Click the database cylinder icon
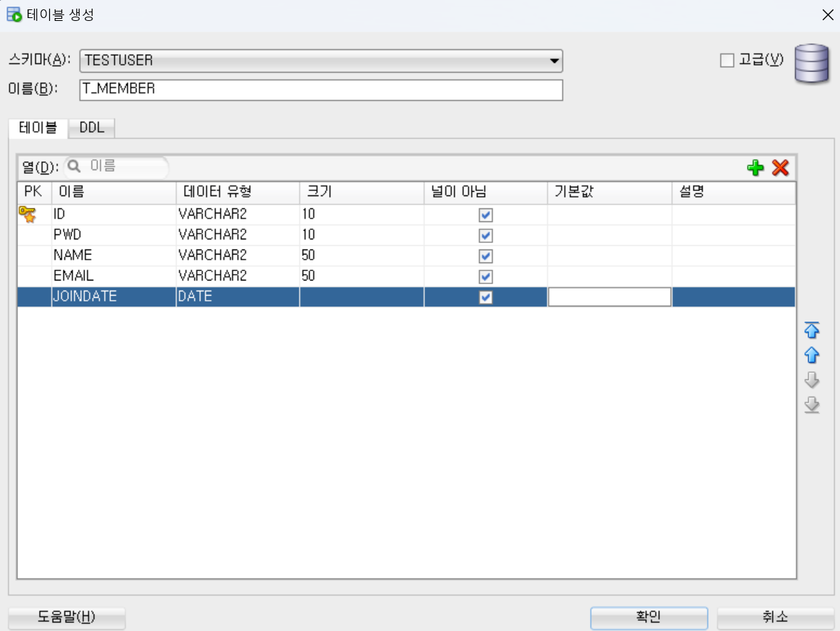Viewport: 840px width, 631px height. tap(812, 63)
